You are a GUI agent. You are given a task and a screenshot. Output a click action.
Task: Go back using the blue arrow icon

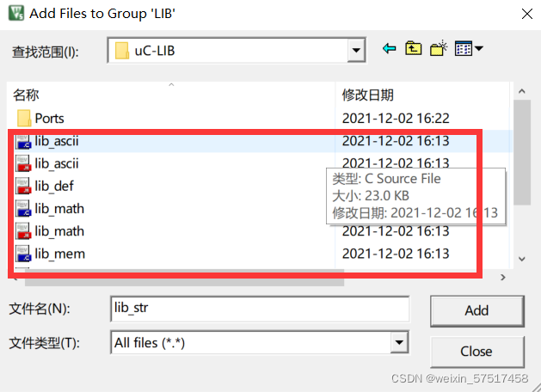(x=389, y=48)
